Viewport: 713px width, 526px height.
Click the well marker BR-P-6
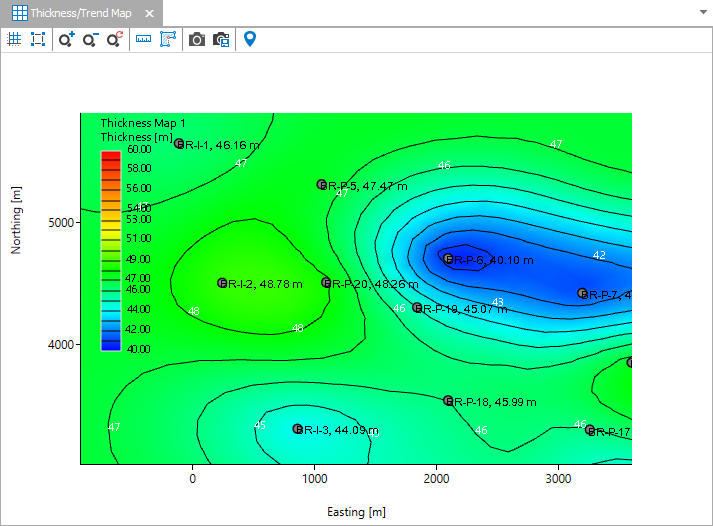449,259
